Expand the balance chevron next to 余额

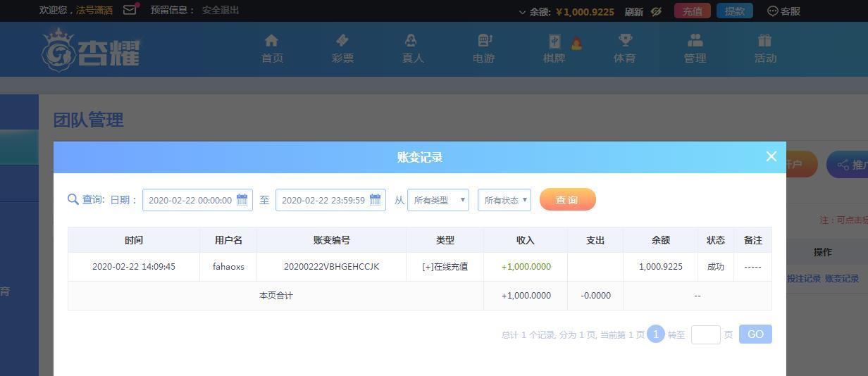pos(522,12)
